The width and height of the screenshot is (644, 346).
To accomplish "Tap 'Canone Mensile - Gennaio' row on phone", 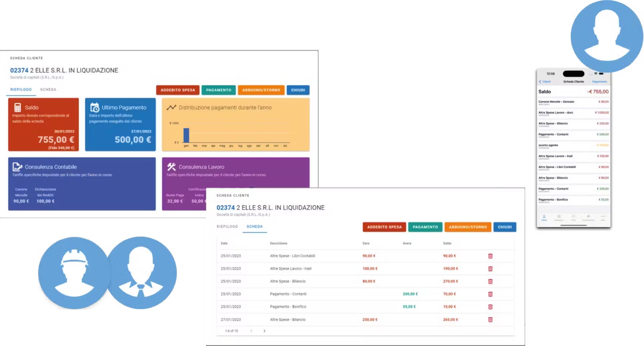I will [574, 102].
